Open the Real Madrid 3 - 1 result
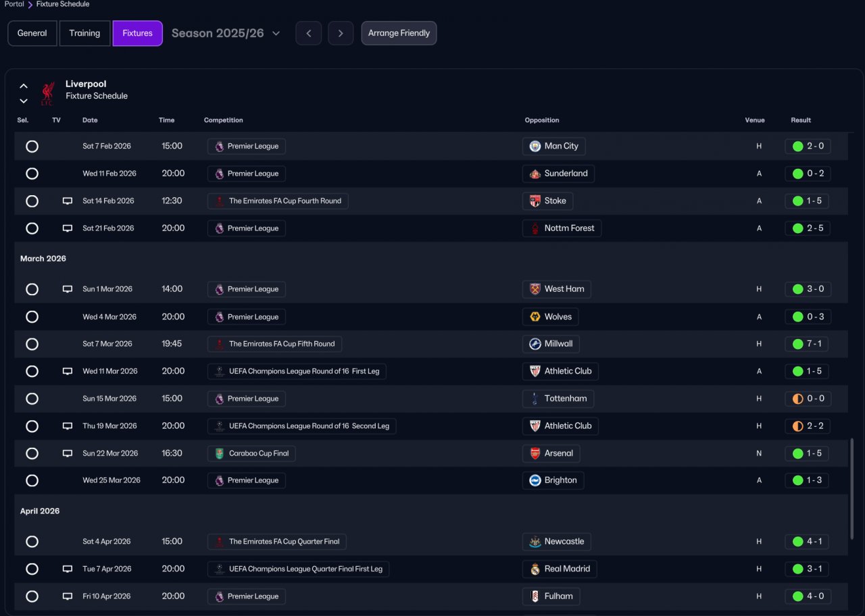865x616 pixels. pos(808,569)
